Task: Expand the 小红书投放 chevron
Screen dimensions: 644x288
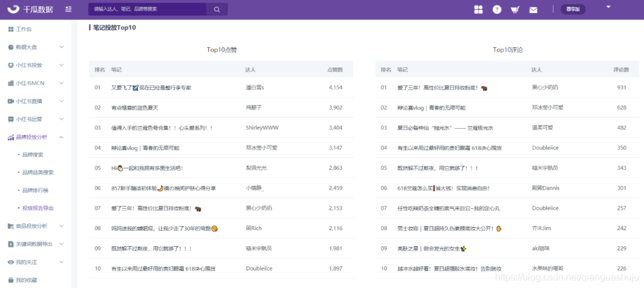Action: click(x=61, y=65)
